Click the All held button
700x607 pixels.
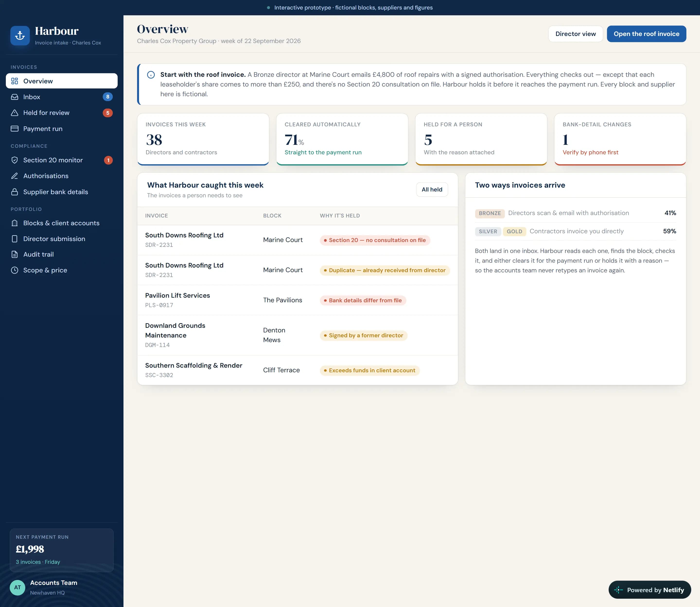pyautogui.click(x=432, y=190)
